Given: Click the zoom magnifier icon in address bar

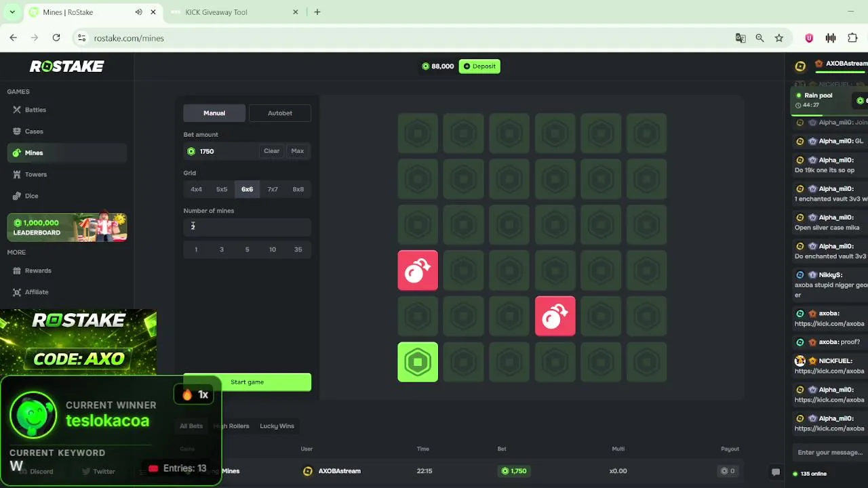Looking at the screenshot, I should point(759,38).
